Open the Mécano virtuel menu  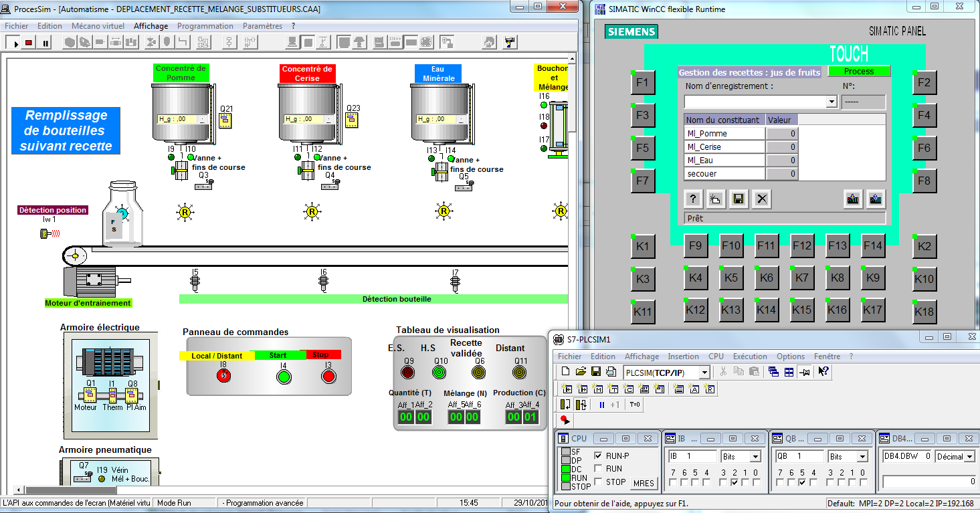coord(98,26)
